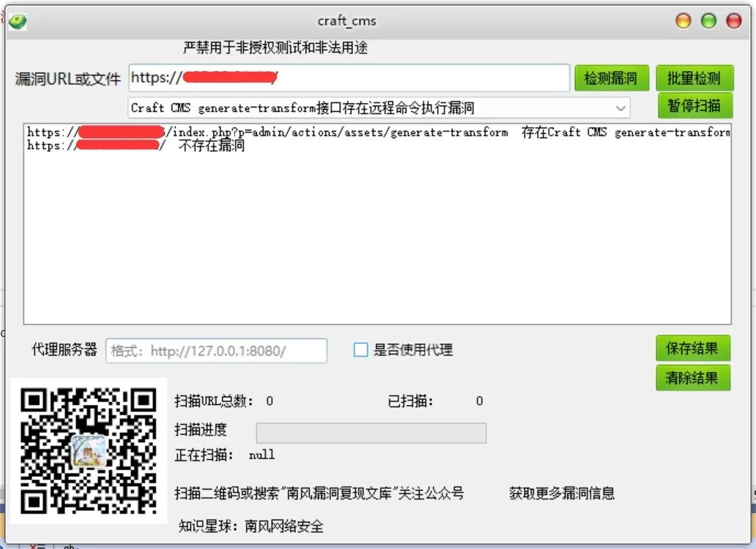Click the 已扫描 count label

point(410,400)
